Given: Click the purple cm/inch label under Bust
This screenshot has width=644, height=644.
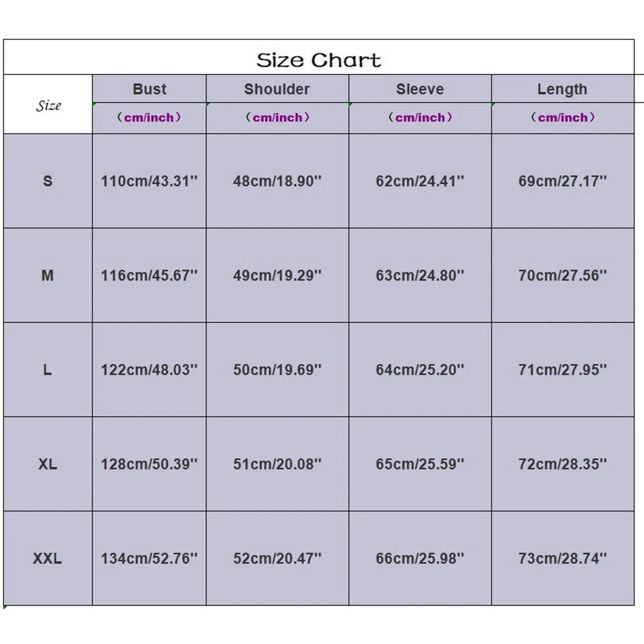Looking at the screenshot, I should 149,118.
